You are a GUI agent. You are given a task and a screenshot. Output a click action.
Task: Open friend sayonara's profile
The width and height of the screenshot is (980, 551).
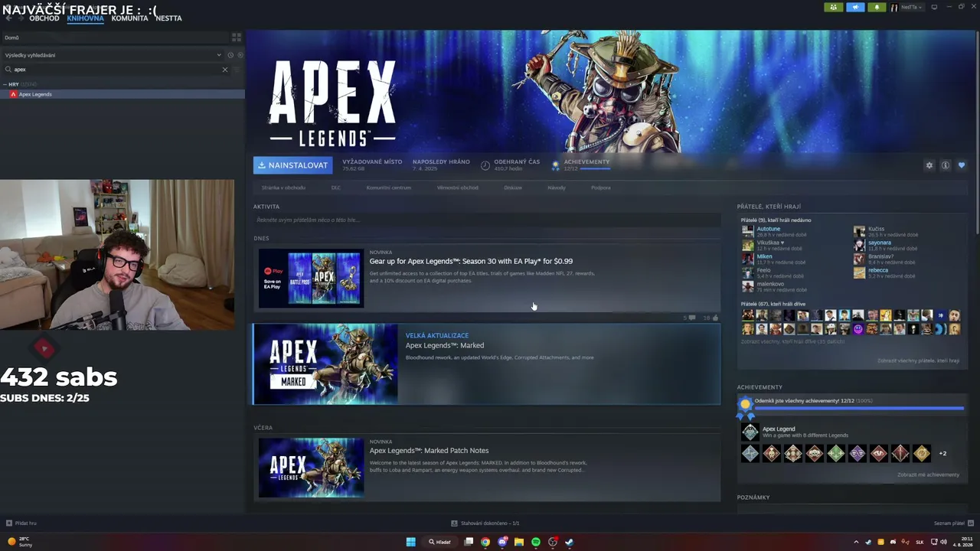(879, 243)
